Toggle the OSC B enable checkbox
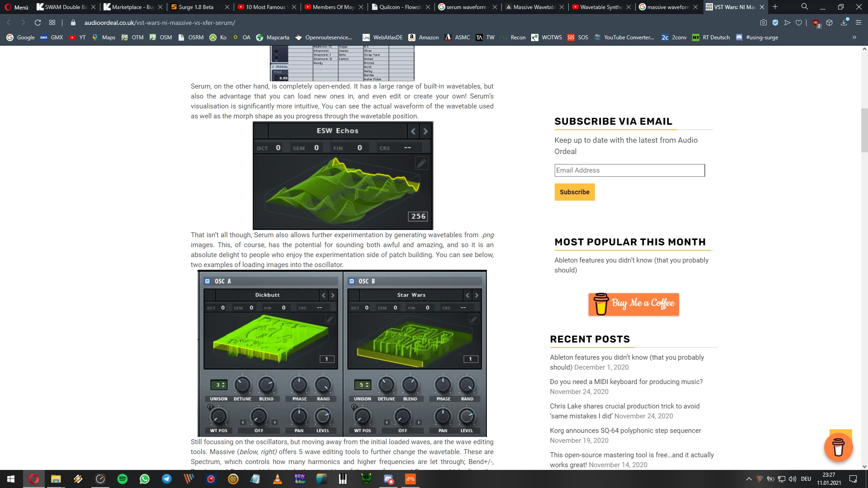 (x=352, y=281)
